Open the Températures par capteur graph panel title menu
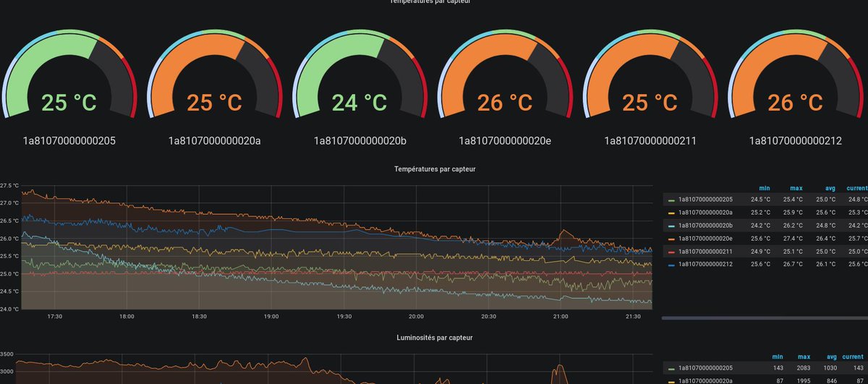Image resolution: width=868 pixels, height=384 pixels. point(435,168)
